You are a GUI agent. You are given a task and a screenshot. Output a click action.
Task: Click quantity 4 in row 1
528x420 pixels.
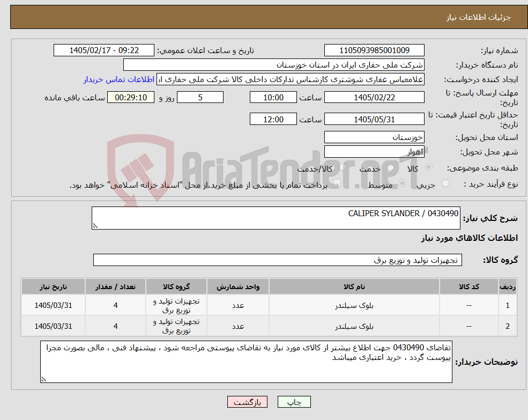click(115, 305)
